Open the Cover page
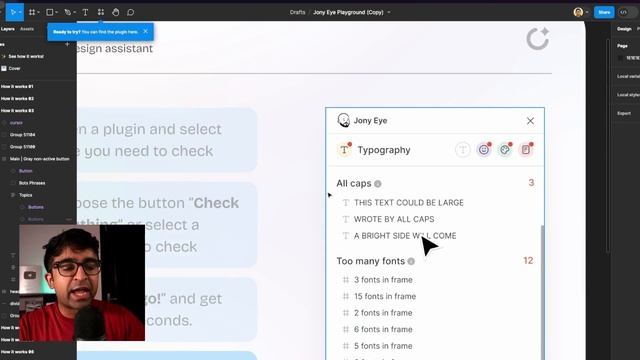This screenshot has width=640, height=360. coord(14,69)
